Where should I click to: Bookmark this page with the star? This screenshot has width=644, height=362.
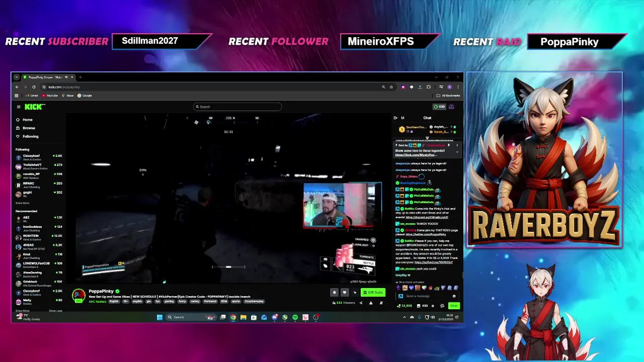[x=391, y=87]
